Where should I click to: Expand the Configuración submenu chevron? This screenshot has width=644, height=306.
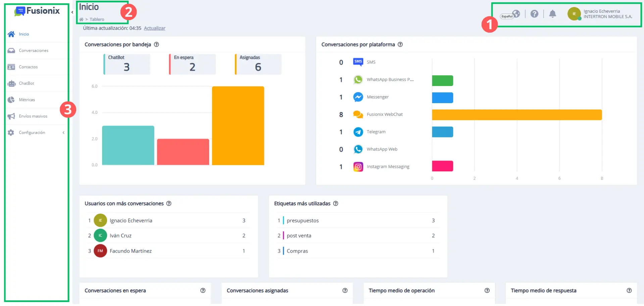[63, 133]
